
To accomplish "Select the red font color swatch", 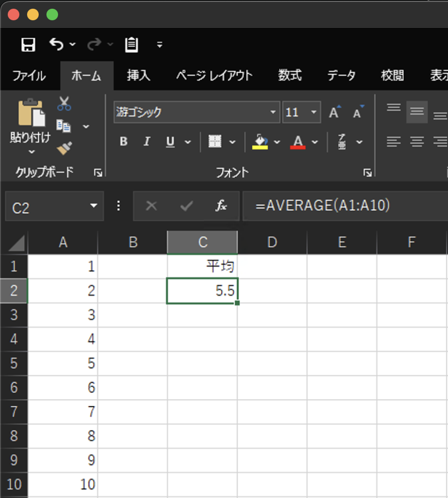I will pos(299,146).
